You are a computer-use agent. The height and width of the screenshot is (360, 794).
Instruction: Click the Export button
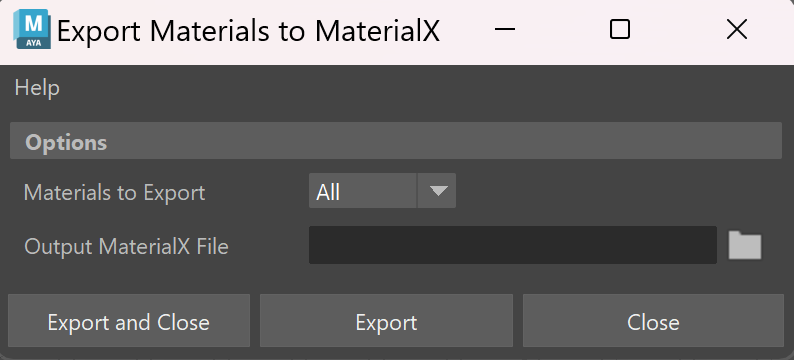[x=386, y=321]
